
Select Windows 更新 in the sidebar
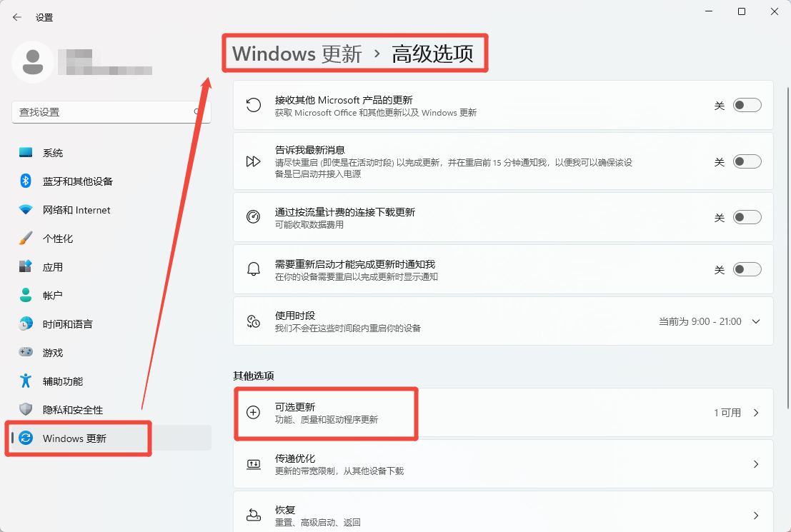111,438
